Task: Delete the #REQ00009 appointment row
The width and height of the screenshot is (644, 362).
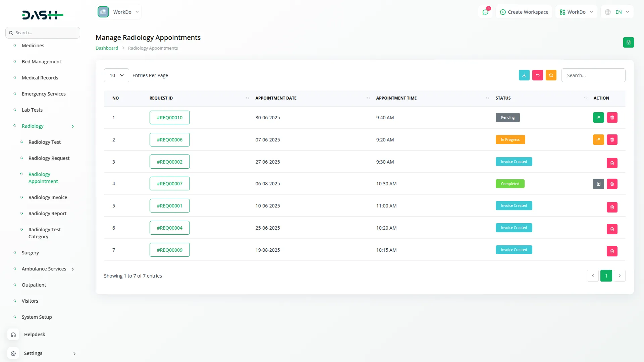Action: [612, 251]
